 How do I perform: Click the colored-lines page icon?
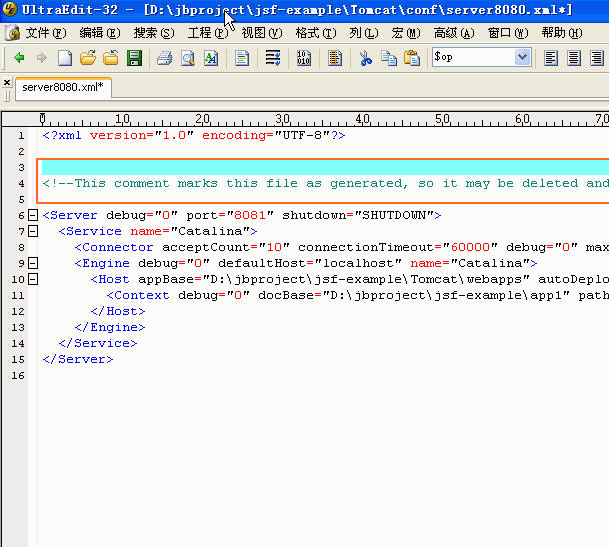click(242, 58)
